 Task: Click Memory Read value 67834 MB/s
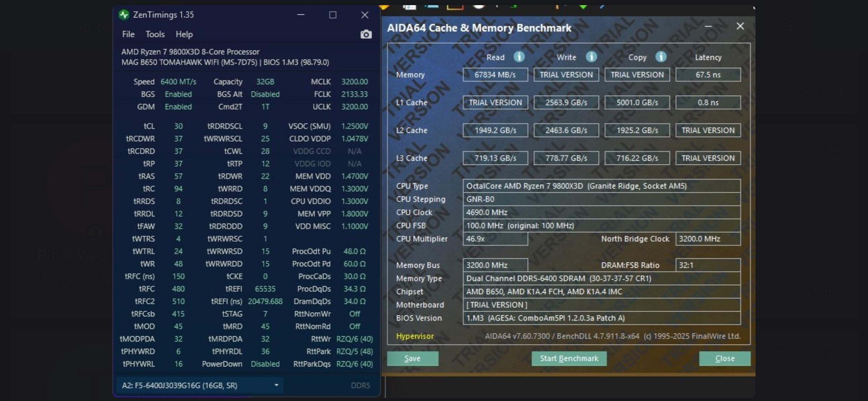point(495,75)
